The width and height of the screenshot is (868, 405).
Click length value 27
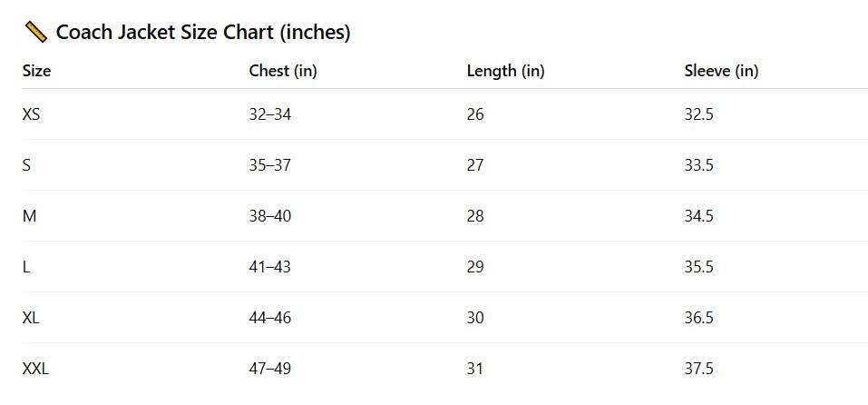coord(475,165)
